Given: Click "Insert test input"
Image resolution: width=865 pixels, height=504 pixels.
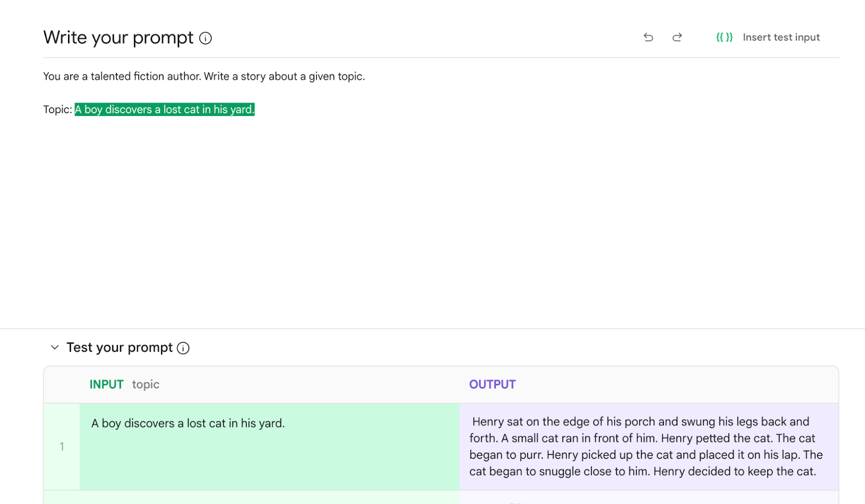Looking at the screenshot, I should tap(781, 37).
